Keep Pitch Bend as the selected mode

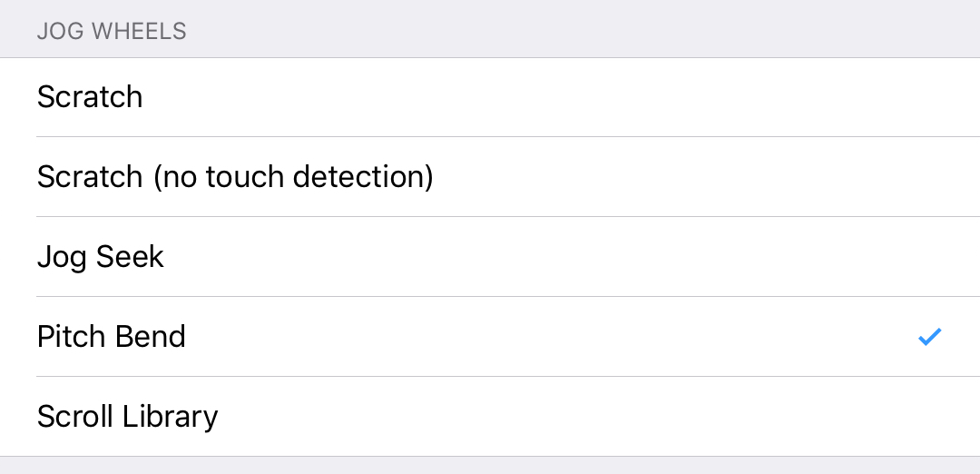(x=490, y=336)
